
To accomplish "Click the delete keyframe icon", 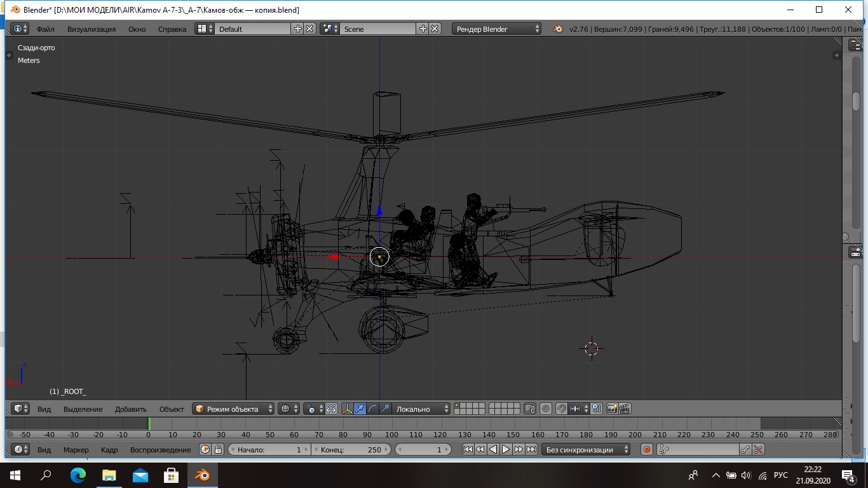I will [x=758, y=450].
